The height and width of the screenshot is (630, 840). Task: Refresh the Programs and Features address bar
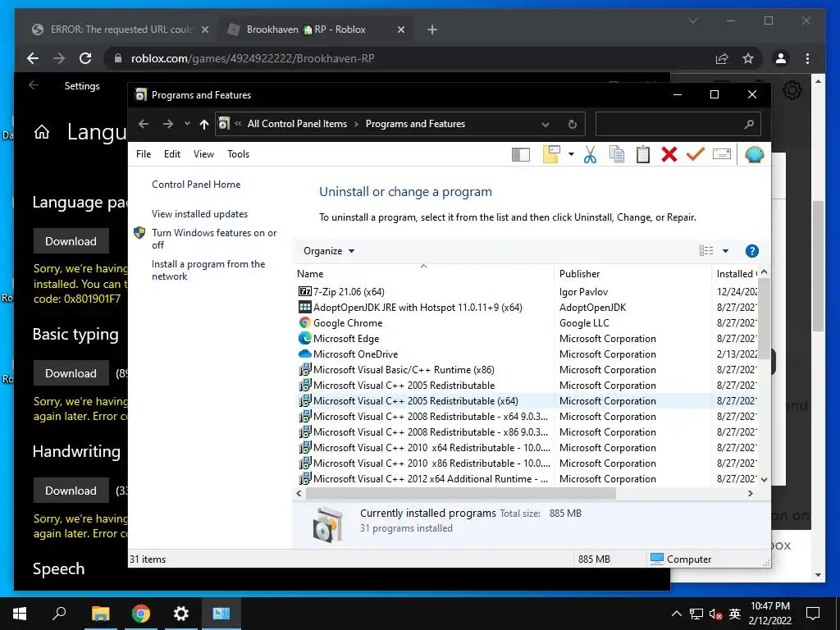(572, 125)
